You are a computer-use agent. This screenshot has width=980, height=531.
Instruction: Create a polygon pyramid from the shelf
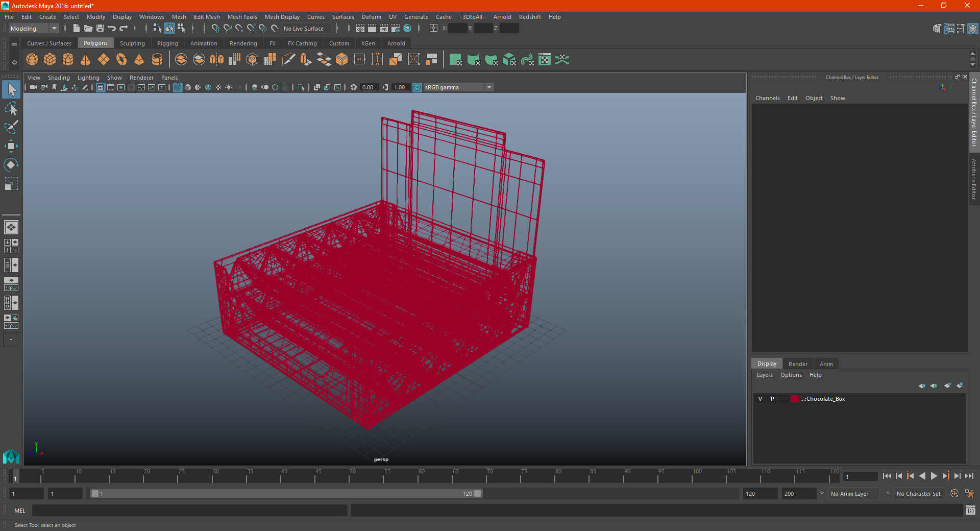[x=139, y=60]
